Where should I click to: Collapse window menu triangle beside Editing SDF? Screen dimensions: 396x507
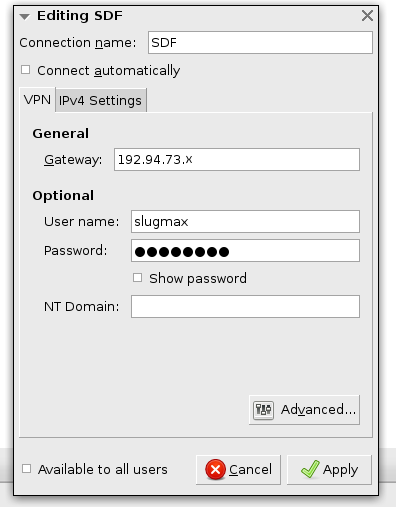pyautogui.click(x=24, y=16)
